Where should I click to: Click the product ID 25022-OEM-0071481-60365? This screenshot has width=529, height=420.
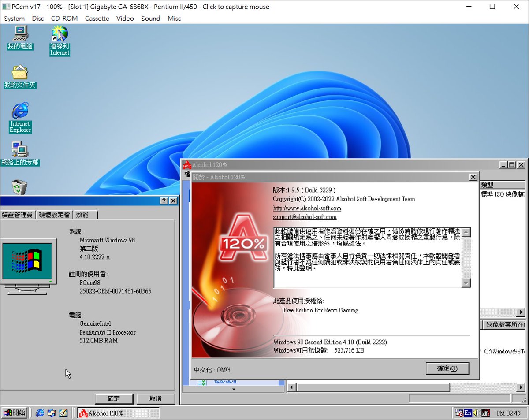[x=115, y=291]
